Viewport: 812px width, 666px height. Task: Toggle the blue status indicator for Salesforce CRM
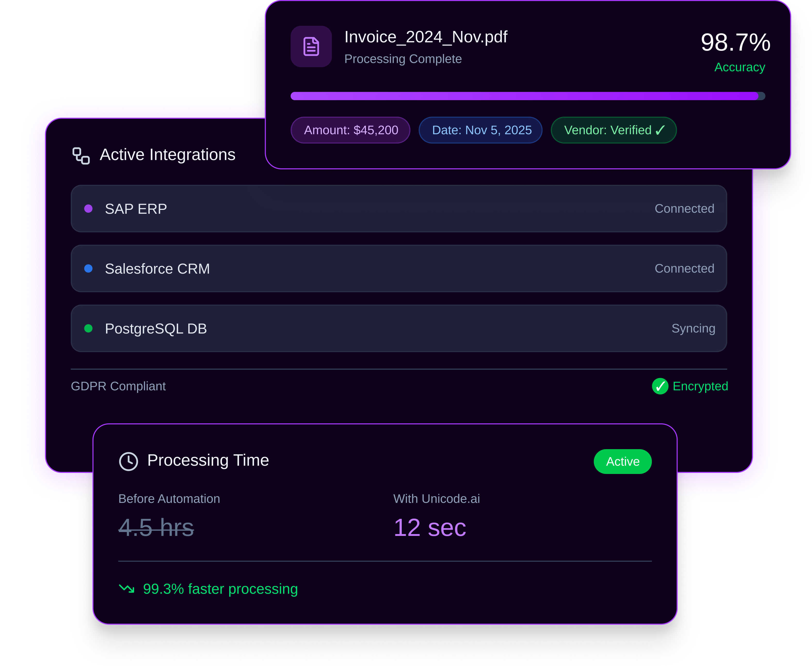click(x=89, y=268)
